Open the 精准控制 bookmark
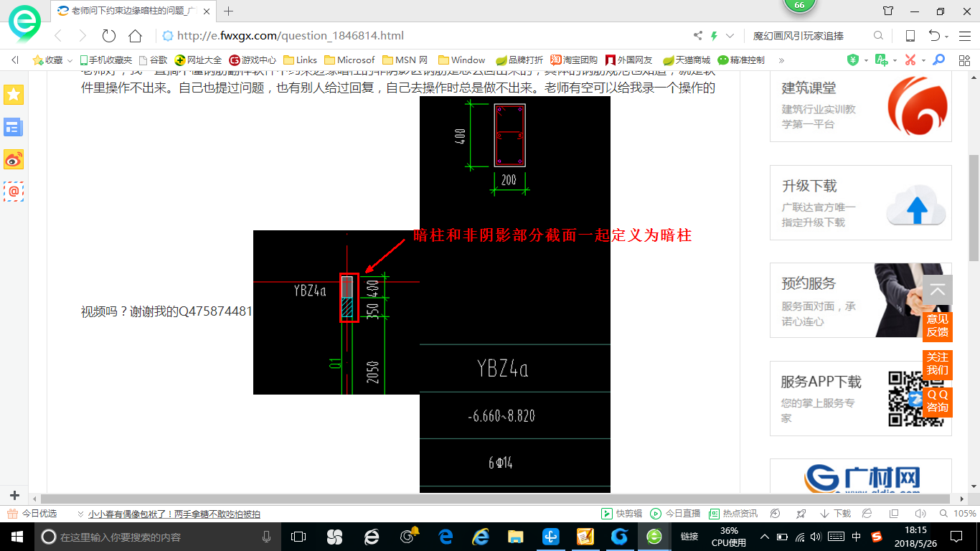 click(x=741, y=60)
